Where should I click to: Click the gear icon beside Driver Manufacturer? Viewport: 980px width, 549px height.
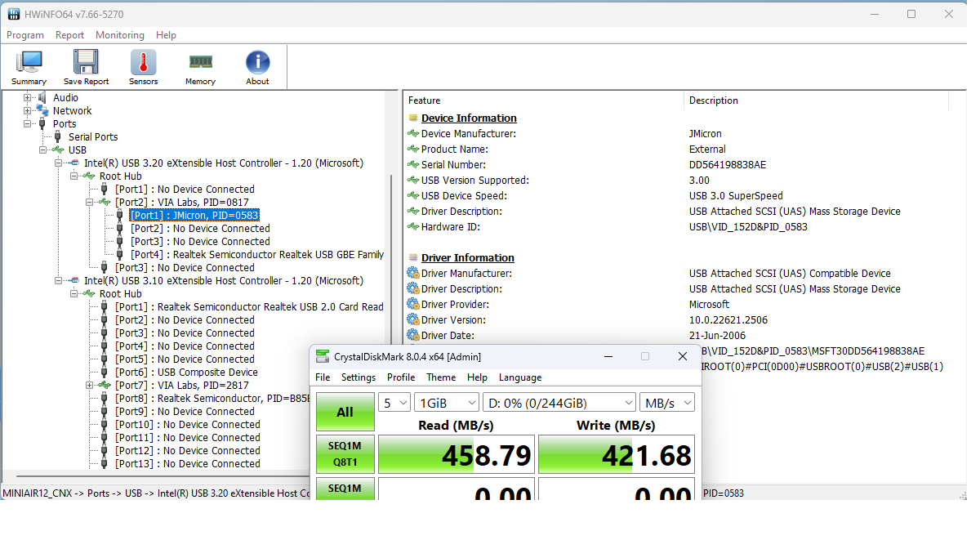click(413, 274)
